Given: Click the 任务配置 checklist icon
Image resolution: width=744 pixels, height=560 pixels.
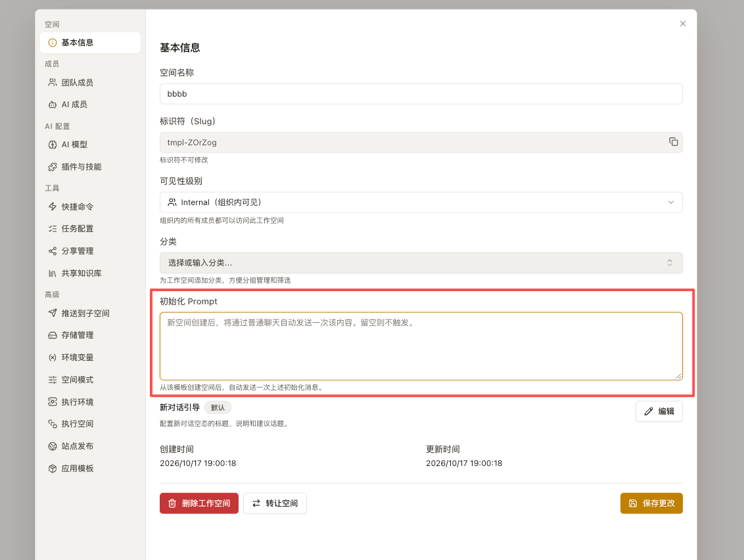Looking at the screenshot, I should [53, 229].
